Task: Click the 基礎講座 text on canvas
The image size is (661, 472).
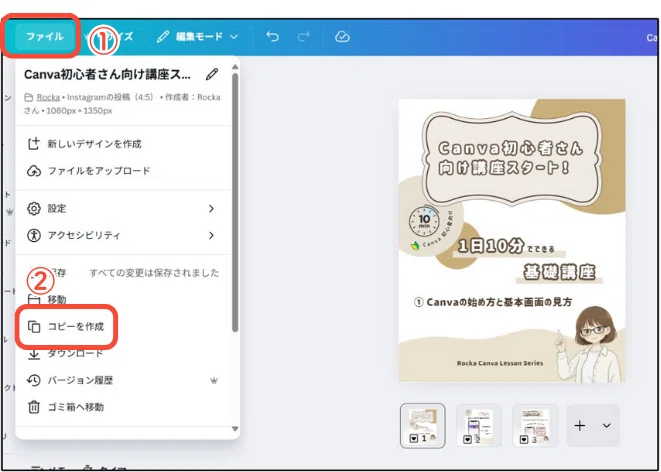Action: pos(559,272)
